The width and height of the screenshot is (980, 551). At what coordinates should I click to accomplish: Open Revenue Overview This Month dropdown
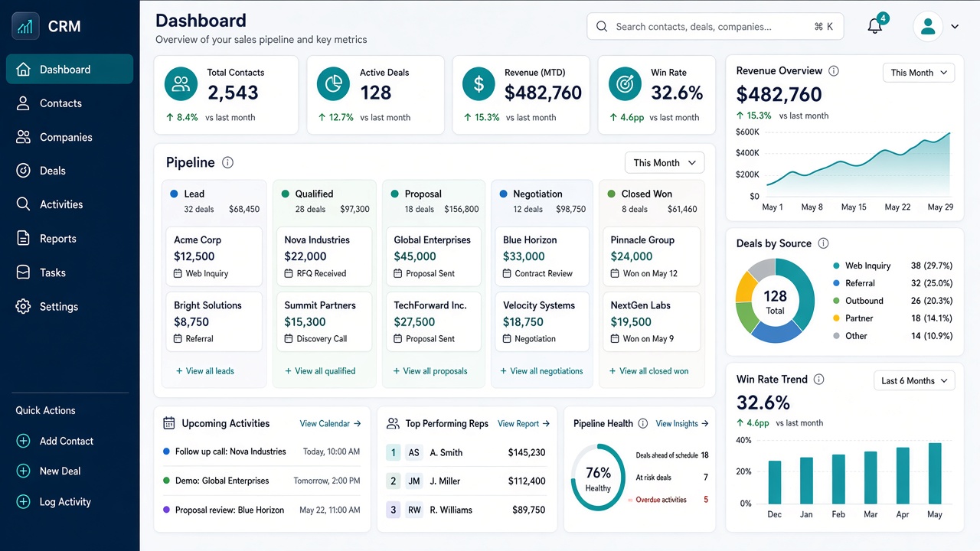(x=919, y=73)
